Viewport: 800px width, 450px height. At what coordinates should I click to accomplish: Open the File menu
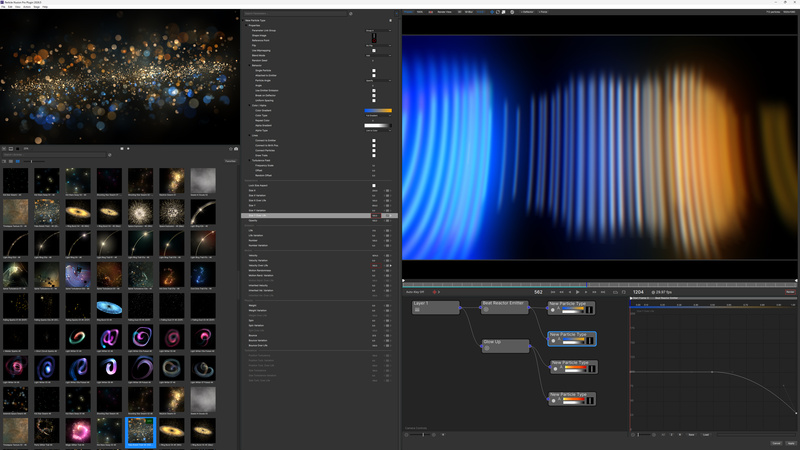point(4,7)
